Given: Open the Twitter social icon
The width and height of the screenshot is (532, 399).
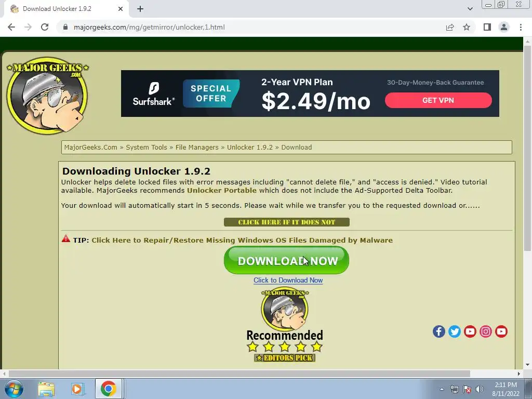Looking at the screenshot, I should coord(454,331).
